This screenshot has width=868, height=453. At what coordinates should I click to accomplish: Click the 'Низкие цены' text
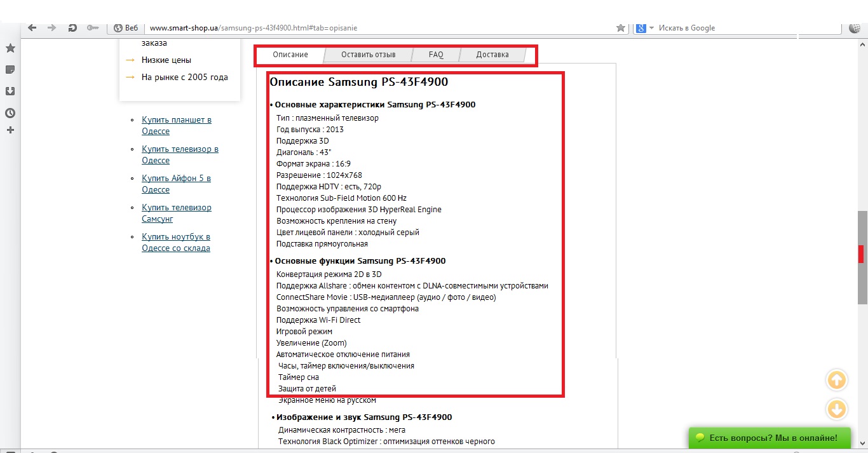tap(166, 60)
